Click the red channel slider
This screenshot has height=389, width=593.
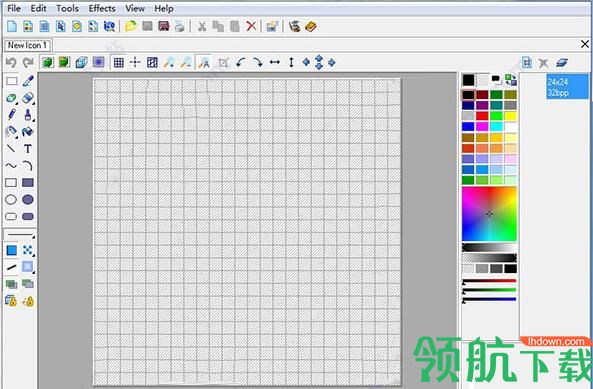[x=489, y=281]
